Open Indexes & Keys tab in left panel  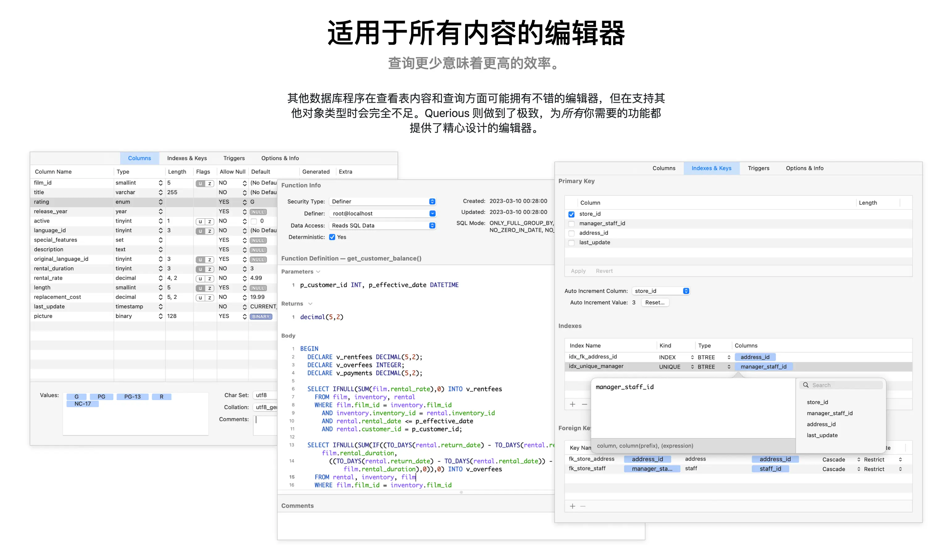click(x=187, y=158)
